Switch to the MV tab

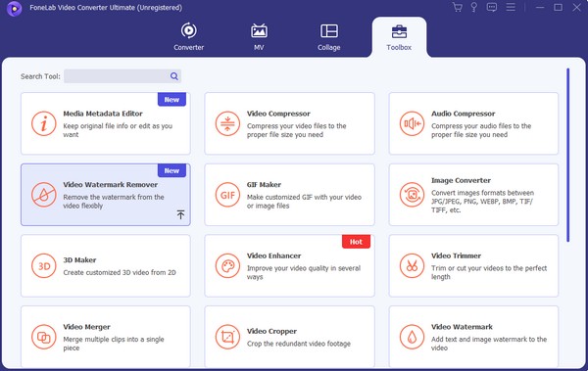coord(259,37)
